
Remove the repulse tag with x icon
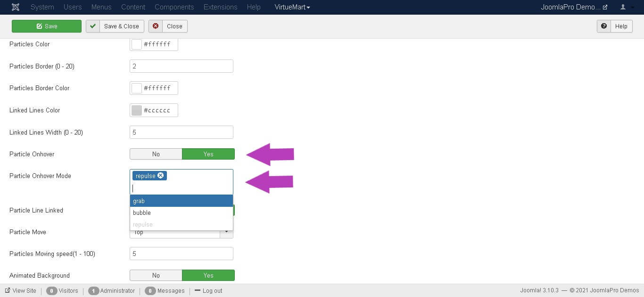[x=161, y=176]
